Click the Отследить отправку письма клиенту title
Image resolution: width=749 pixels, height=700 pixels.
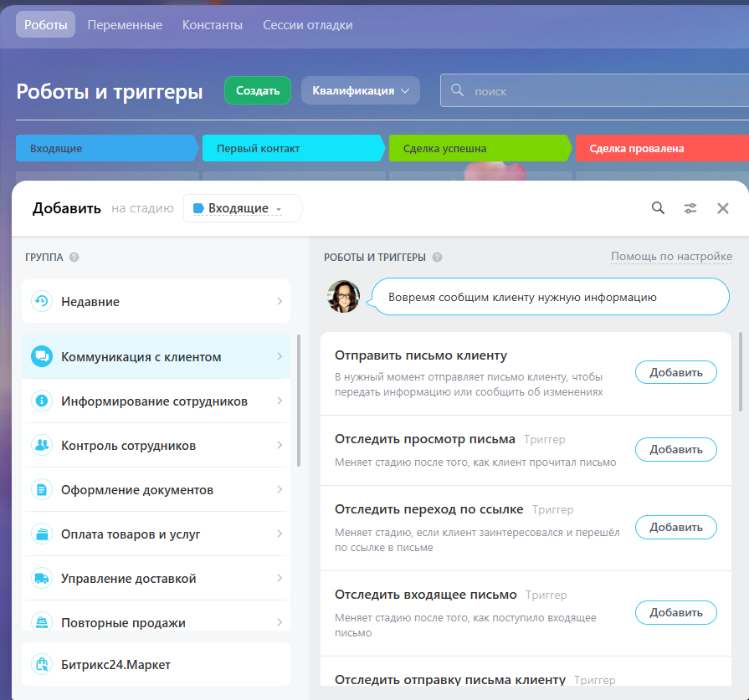[x=450, y=679]
